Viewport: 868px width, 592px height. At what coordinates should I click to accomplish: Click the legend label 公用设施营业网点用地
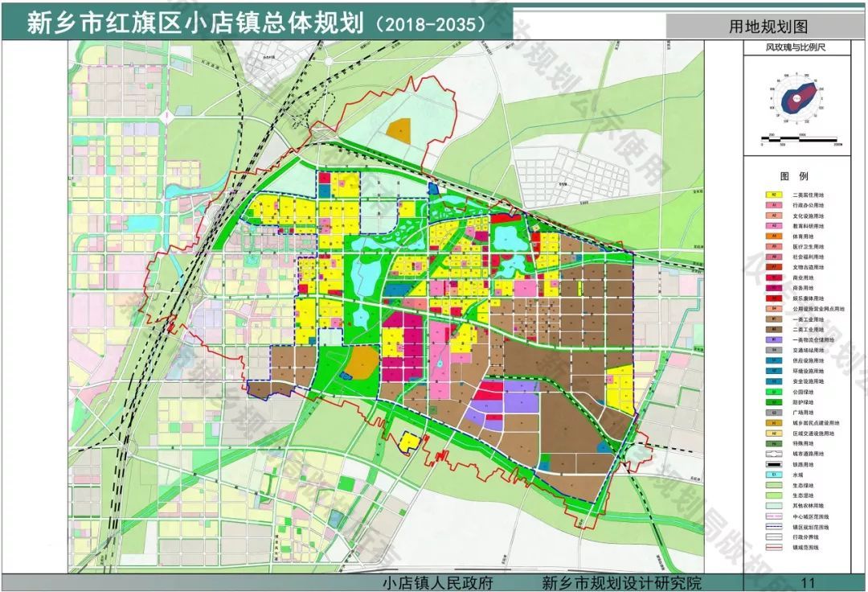(x=819, y=309)
